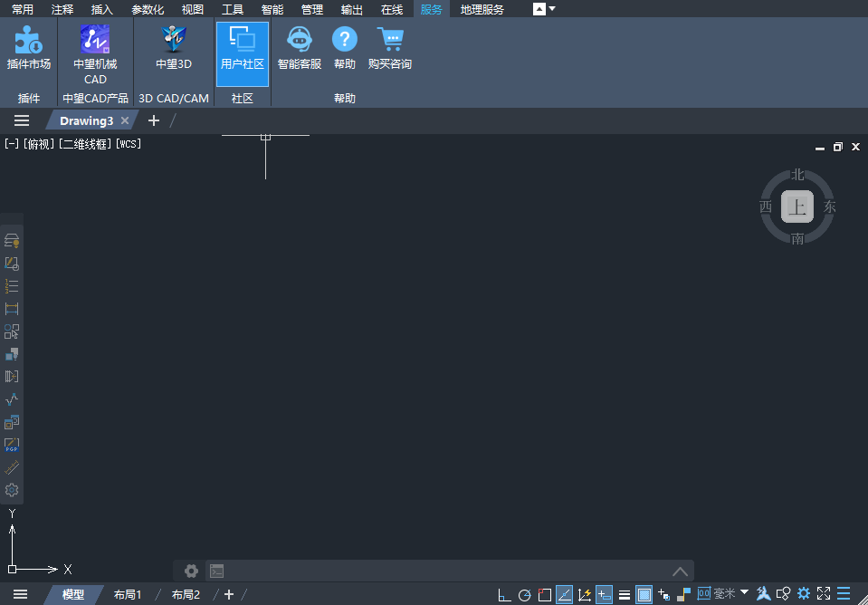This screenshot has width=868, height=605.
Task: Click the pencil-edit icon in left toolbar
Action: tap(12, 264)
